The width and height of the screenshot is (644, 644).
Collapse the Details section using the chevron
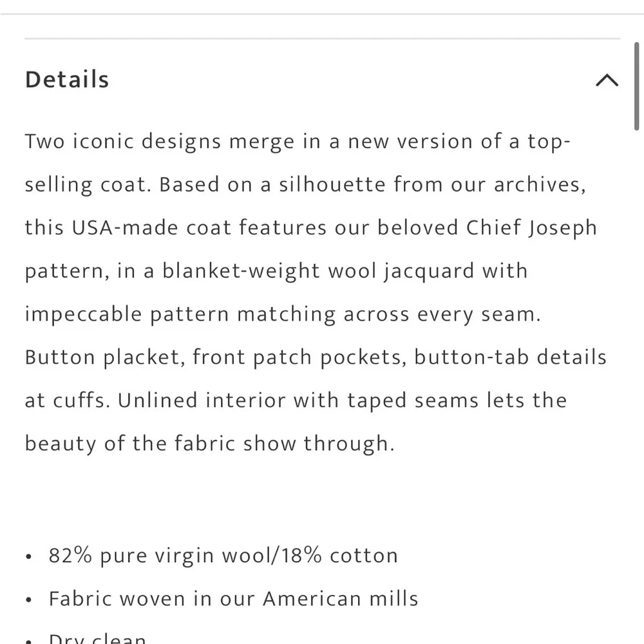[607, 80]
